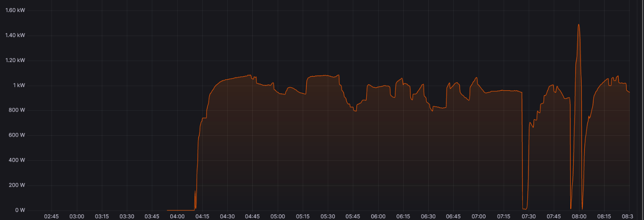
Task: Click the 03:30 time axis label
Action: (127, 216)
